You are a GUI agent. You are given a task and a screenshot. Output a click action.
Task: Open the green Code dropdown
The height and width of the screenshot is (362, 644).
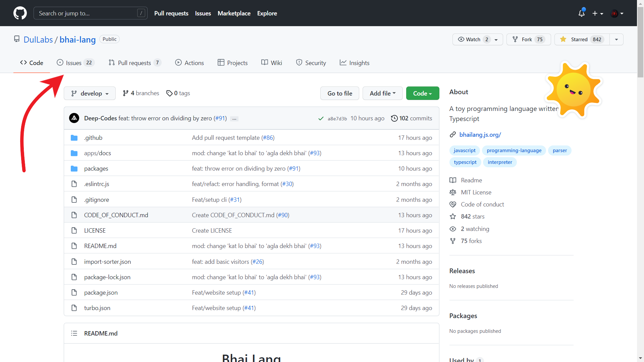423,93
